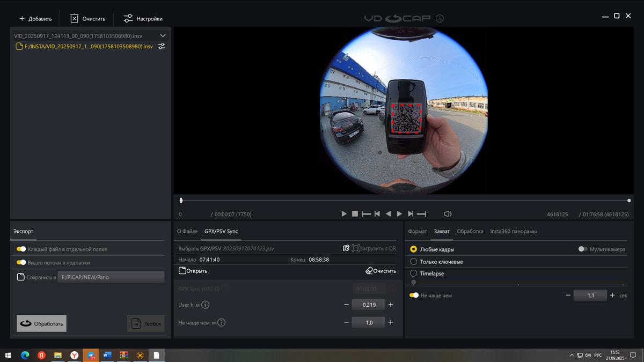Set the end trim marker
This screenshot has width=644, height=362.
[421, 214]
